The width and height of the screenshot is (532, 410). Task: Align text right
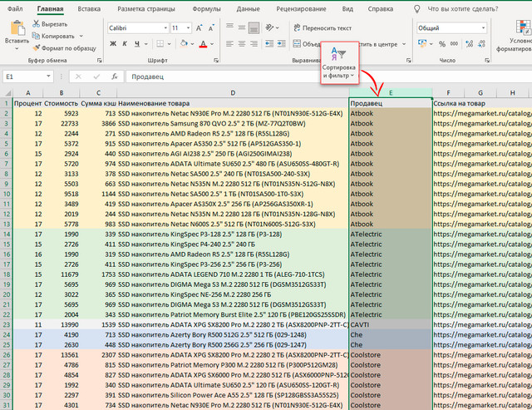point(254,44)
